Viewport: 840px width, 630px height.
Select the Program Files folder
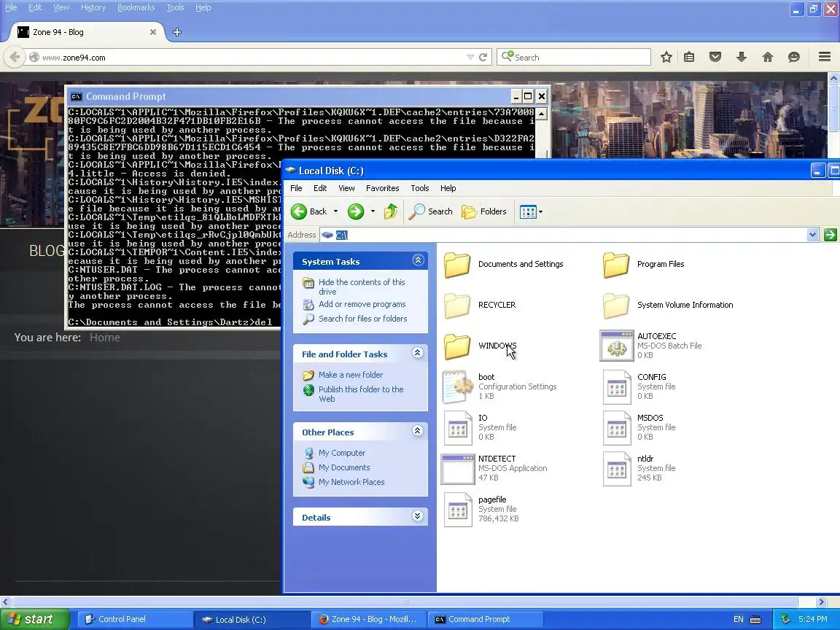(x=643, y=265)
